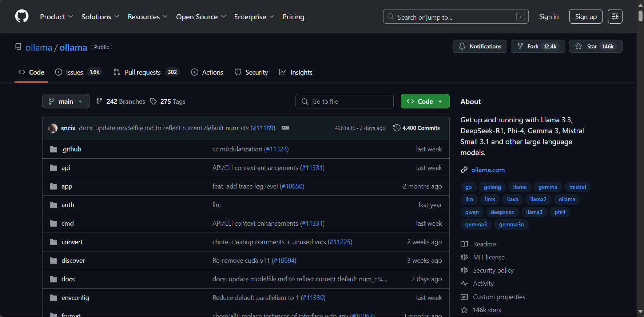This screenshot has height=317, width=644.
Task: Click the auth folder icon
Action: tap(53, 205)
